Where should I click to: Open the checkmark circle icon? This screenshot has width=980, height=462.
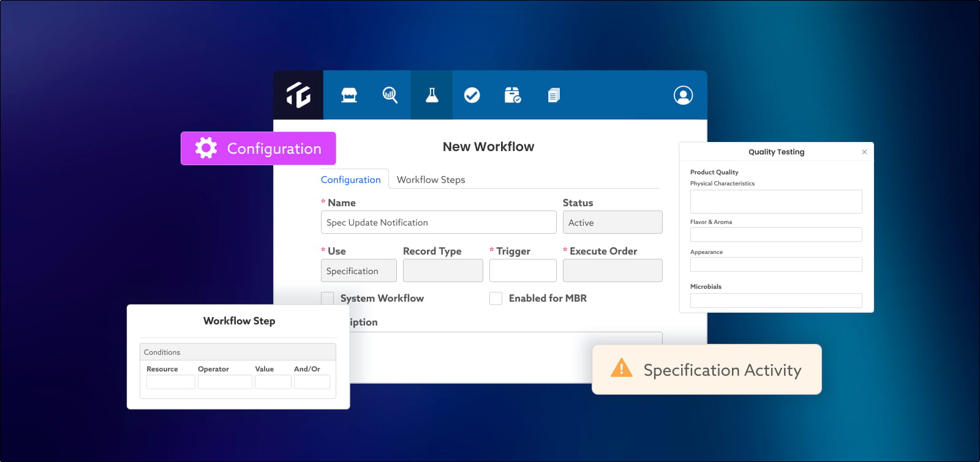coord(472,95)
